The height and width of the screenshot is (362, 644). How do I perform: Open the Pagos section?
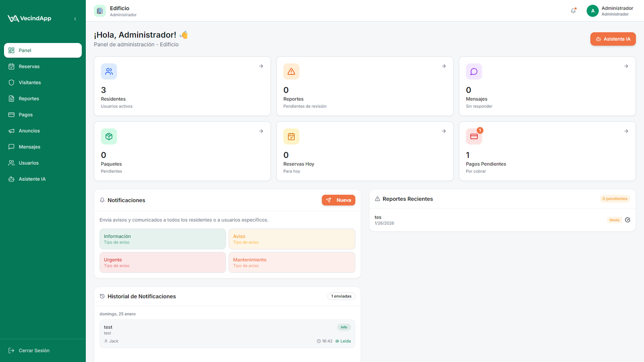tap(25, 115)
